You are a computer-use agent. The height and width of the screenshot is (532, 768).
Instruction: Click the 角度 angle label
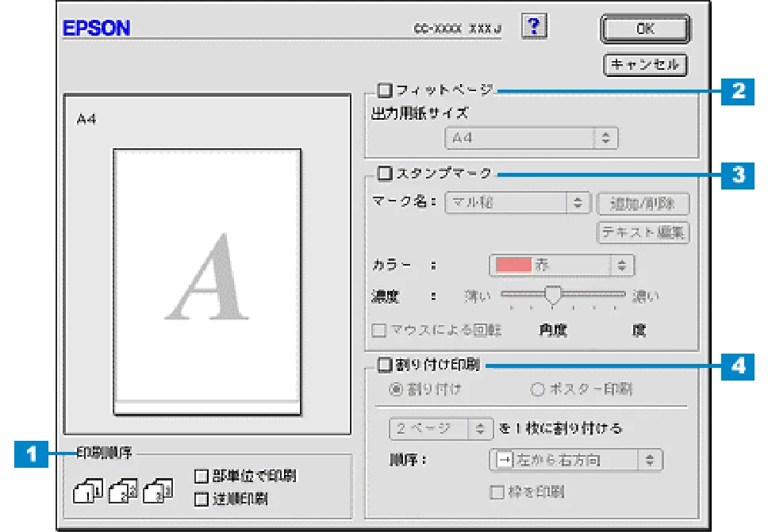point(553,331)
